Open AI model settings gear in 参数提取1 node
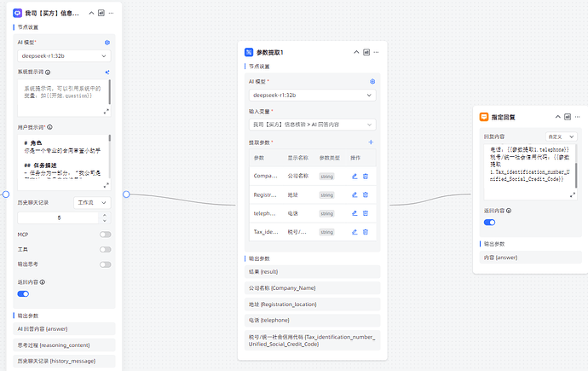588x371 pixels. click(372, 82)
